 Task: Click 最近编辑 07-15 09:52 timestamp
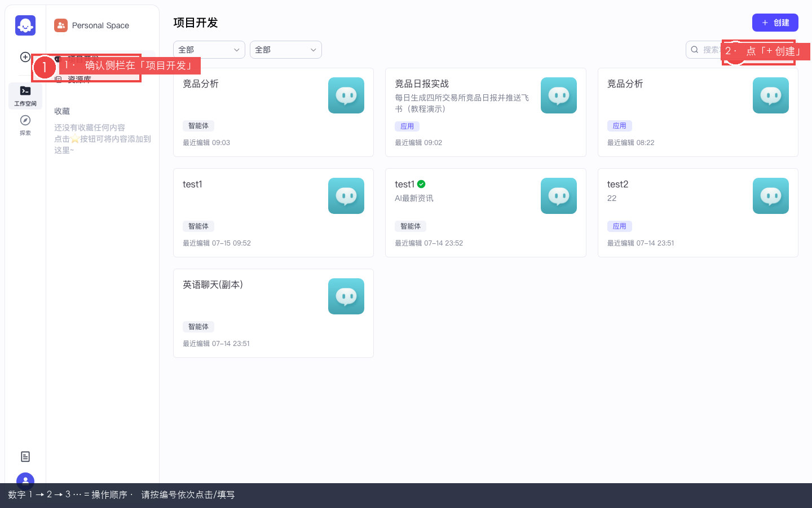(x=217, y=243)
